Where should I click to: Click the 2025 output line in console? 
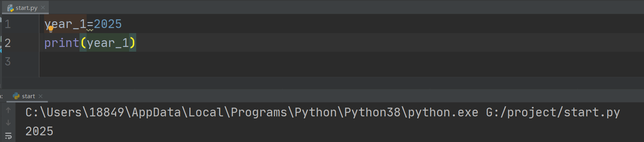point(39,131)
